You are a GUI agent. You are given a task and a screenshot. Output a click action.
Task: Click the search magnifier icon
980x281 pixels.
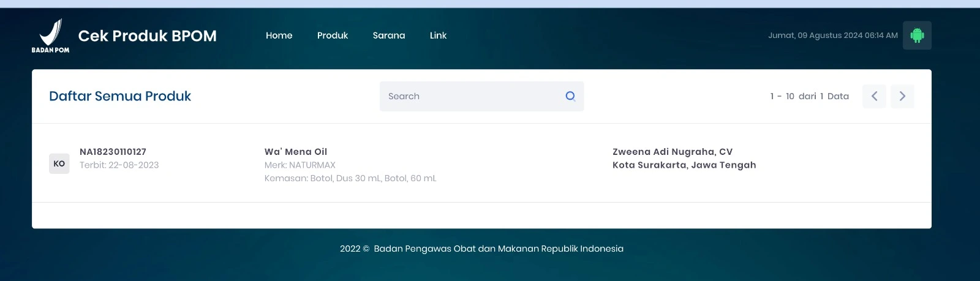[570, 96]
